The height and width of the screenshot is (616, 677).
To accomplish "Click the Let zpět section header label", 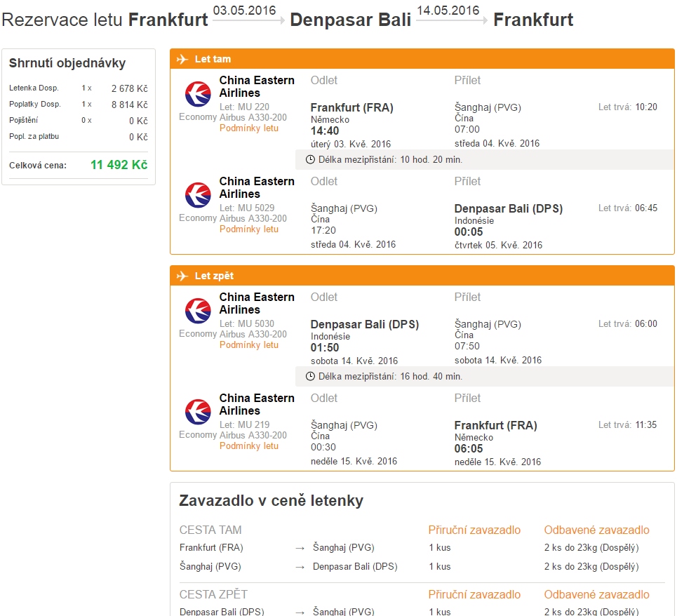I will pos(214,276).
